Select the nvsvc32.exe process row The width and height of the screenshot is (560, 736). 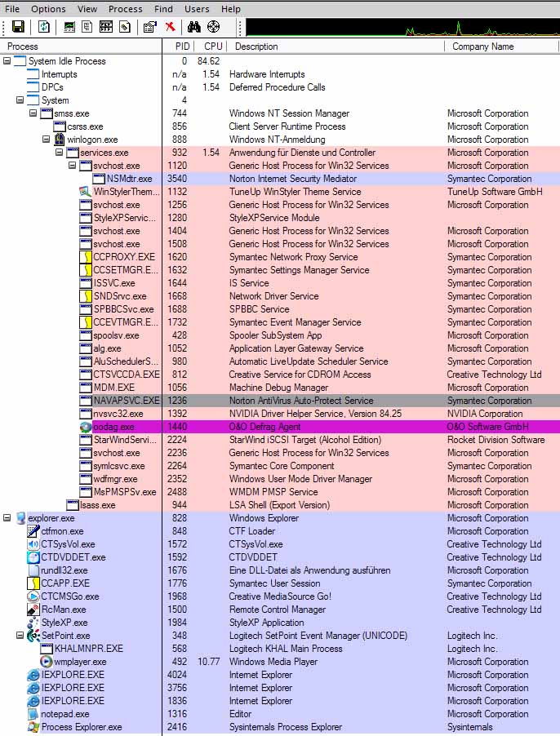pyautogui.click(x=280, y=414)
